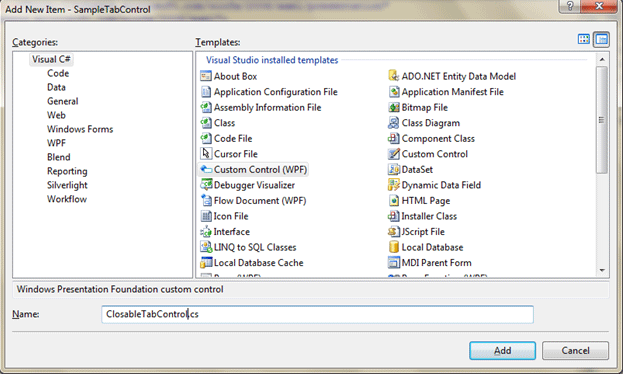Select Custom Control template icon in right column
This screenshot has width=626, height=378.
tap(394, 154)
